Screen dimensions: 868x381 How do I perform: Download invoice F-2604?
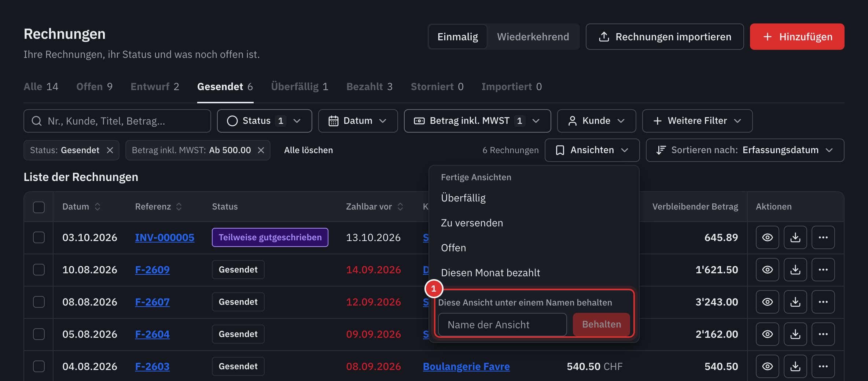(795, 334)
